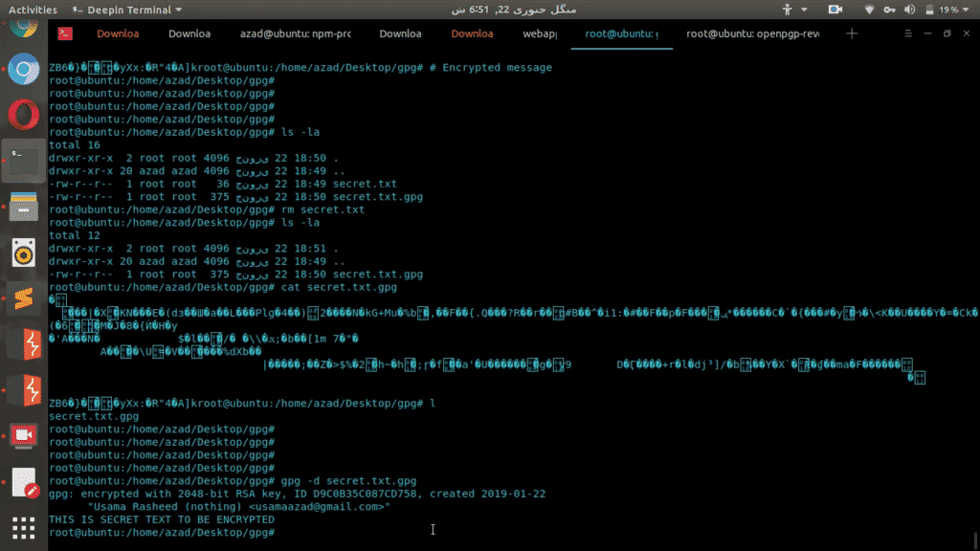
Task: Click the Deepin Terminal dock icon
Action: 24,161
